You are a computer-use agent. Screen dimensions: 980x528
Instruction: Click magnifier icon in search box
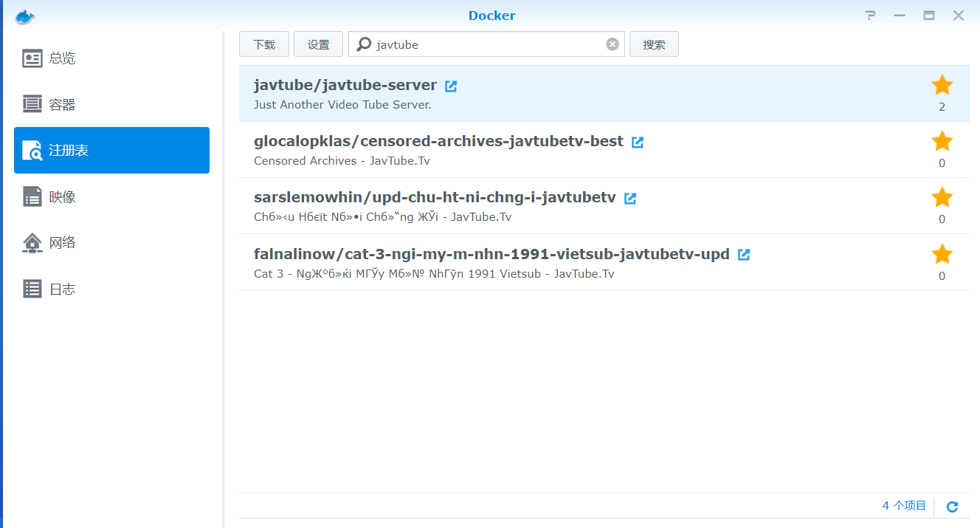click(363, 44)
